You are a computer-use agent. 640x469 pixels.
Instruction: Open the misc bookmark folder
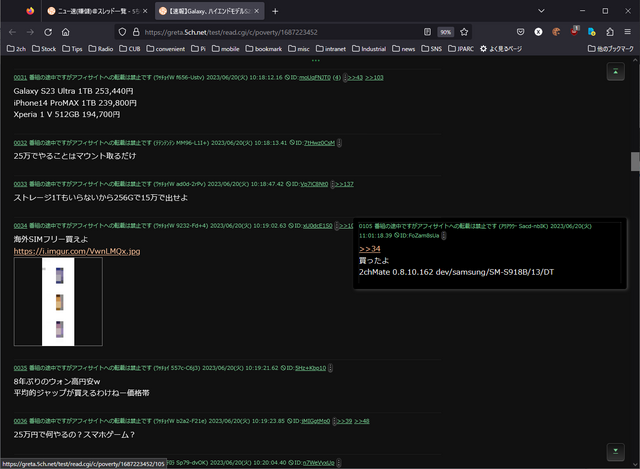pyautogui.click(x=299, y=49)
